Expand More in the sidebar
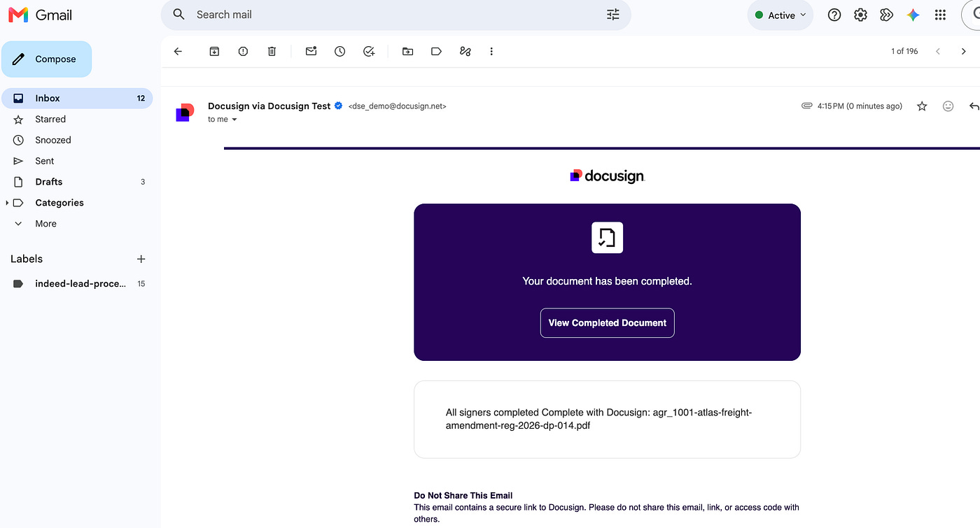Image resolution: width=980 pixels, height=528 pixels. [x=45, y=224]
